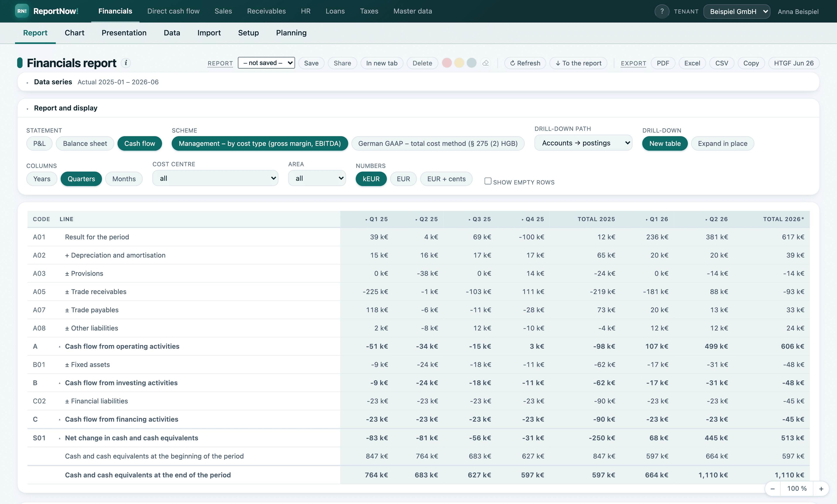Set columns to Months
The width and height of the screenshot is (837, 504).
(x=124, y=179)
